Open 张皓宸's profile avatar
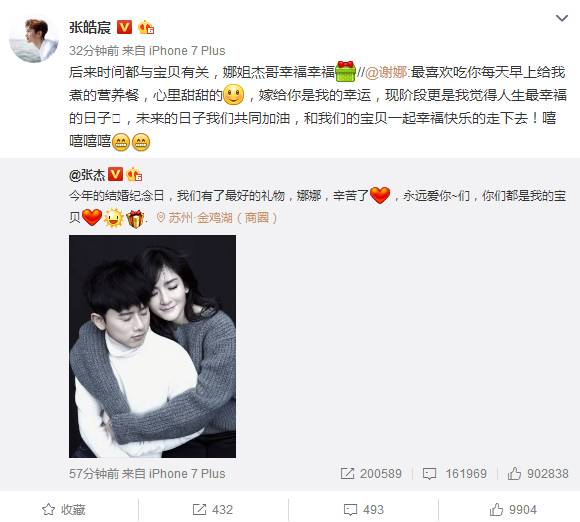The width and height of the screenshot is (580, 522). [34, 40]
